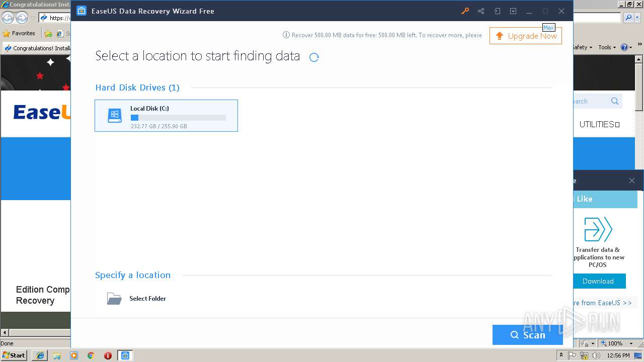Show hidden tray icons
This screenshot has height=362, width=644.
click(x=561, y=355)
